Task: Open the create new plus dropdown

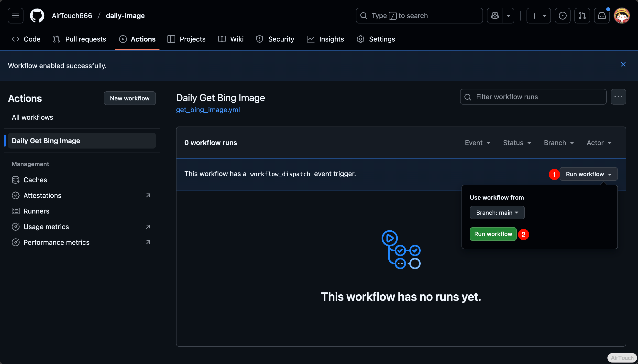Action: (x=539, y=16)
